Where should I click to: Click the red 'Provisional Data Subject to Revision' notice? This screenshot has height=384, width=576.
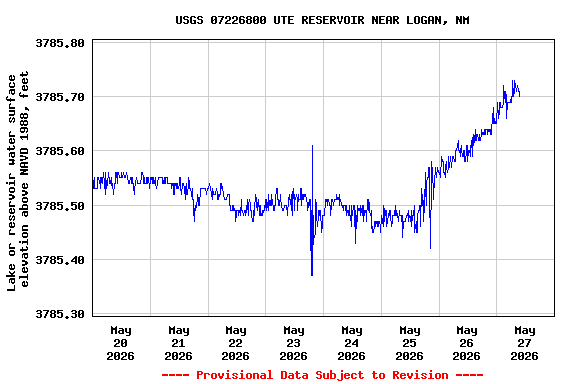(322, 375)
